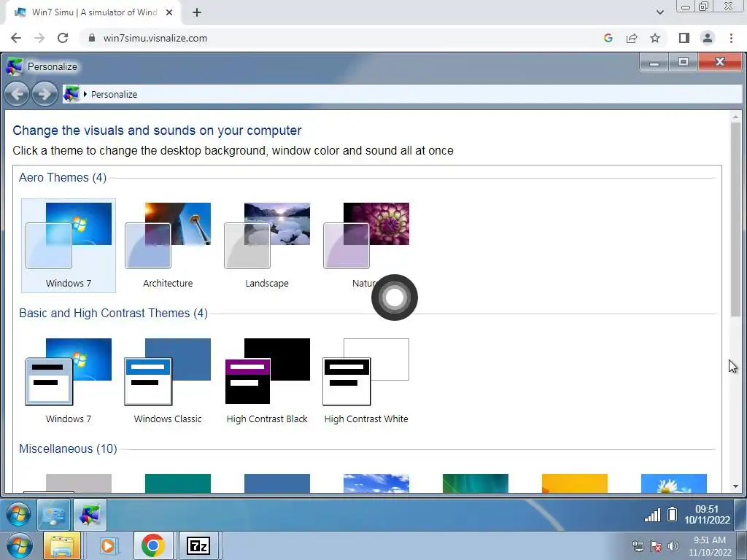This screenshot has width=747, height=560.
Task: Close the Win7 Simu tab
Action: coord(169,12)
